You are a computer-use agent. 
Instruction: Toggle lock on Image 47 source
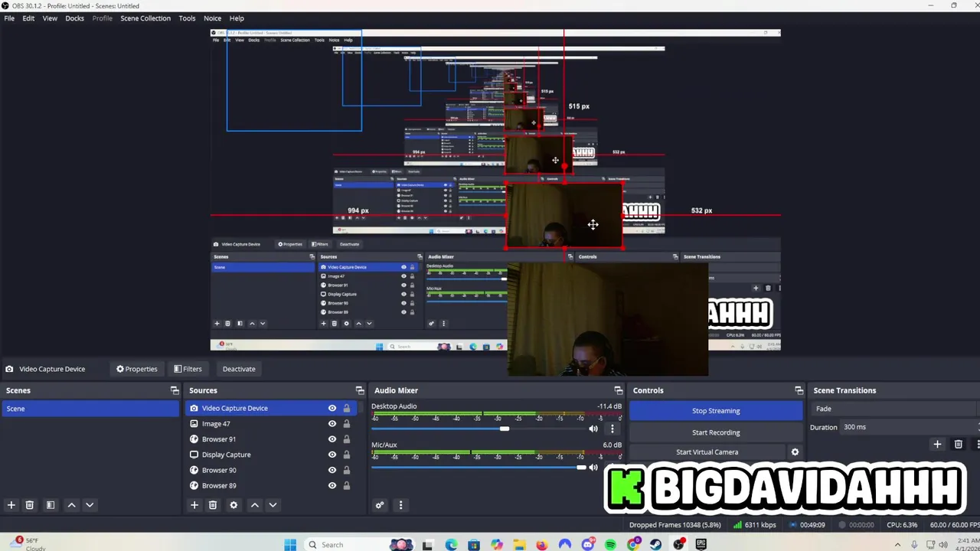click(347, 424)
